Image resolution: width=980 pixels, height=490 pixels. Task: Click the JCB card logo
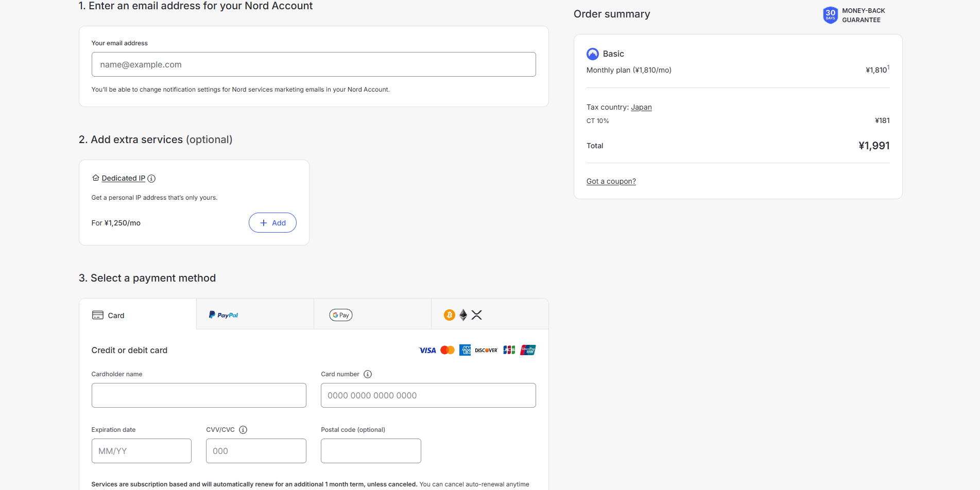click(509, 350)
